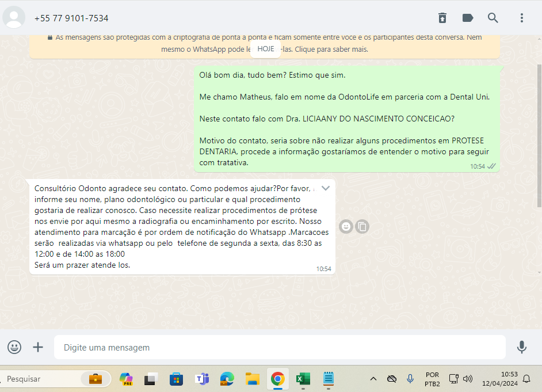
Task: Open the emoji picker
Action: tap(14, 347)
